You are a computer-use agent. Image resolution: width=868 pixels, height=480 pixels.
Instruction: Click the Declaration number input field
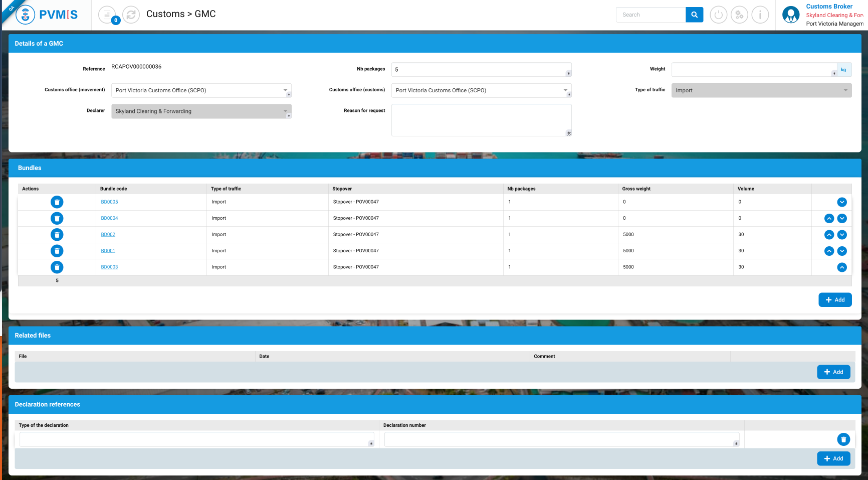pyautogui.click(x=559, y=440)
